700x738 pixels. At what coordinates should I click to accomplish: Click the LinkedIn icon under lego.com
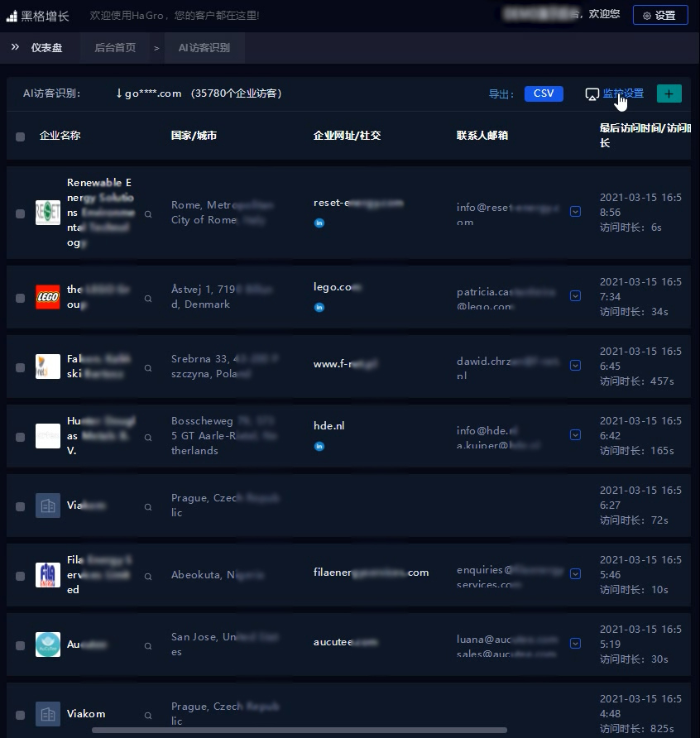[319, 307]
